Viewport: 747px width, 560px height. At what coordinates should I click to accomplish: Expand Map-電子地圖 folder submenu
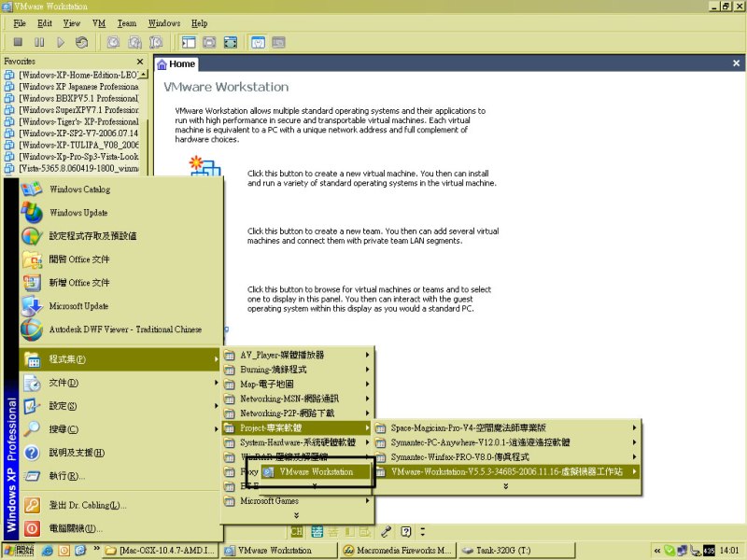click(298, 385)
